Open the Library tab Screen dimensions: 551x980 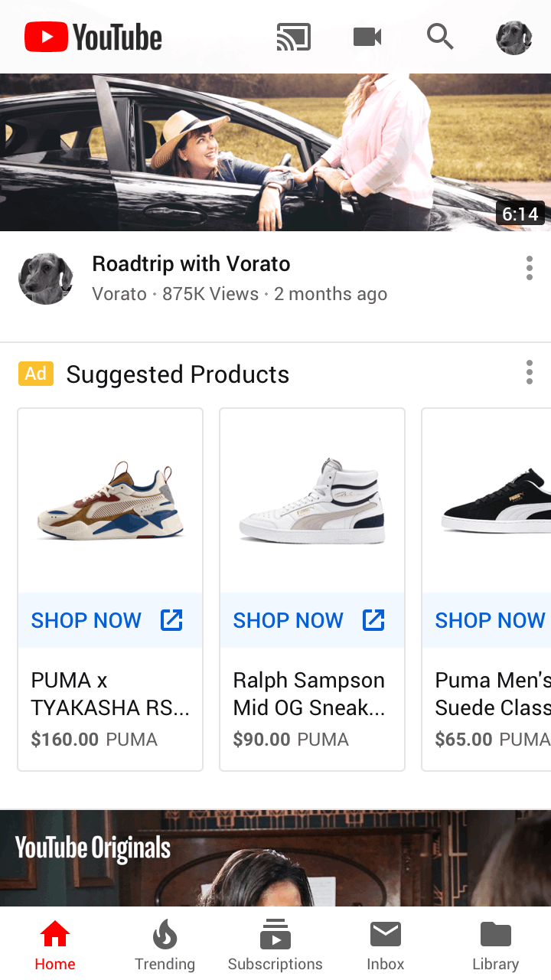tap(496, 945)
